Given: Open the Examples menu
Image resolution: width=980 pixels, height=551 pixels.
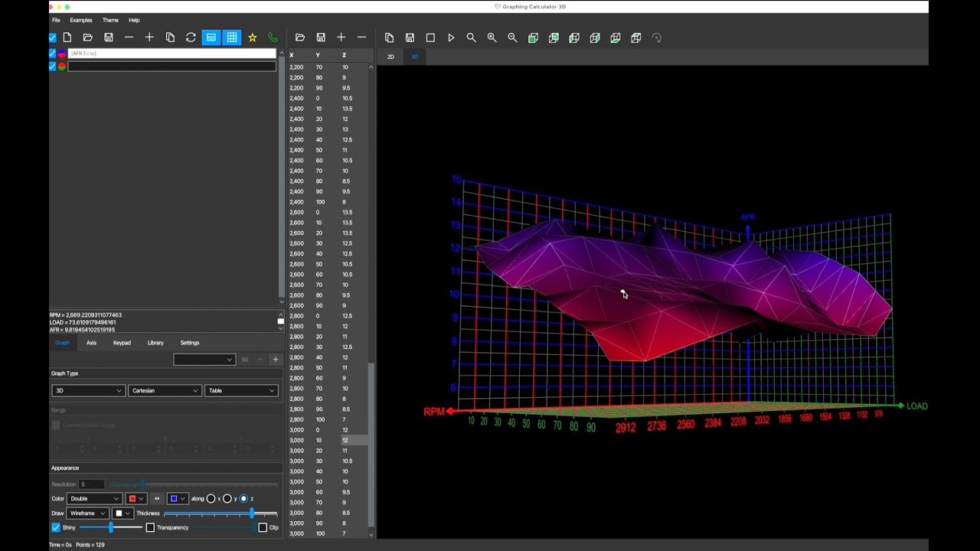Looking at the screenshot, I should coord(81,20).
